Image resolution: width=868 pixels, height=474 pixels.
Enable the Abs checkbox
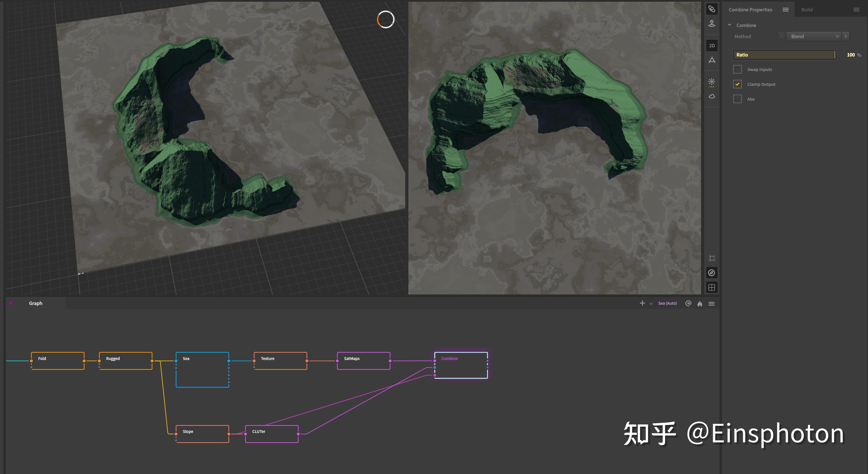click(x=737, y=99)
